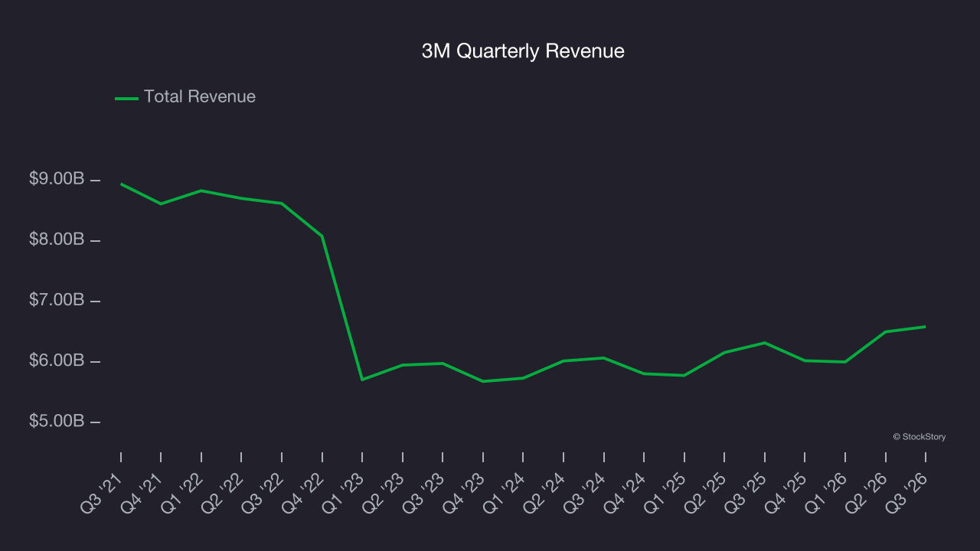The image size is (980, 551).
Task: Click the Q1 '23 low point on the revenue line
Action: pos(362,380)
